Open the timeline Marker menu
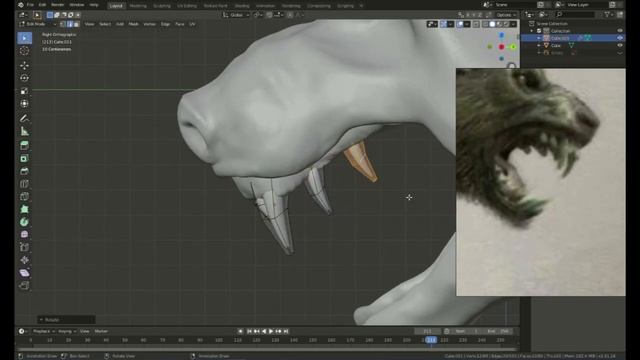This screenshot has width=640, height=360. (101, 331)
